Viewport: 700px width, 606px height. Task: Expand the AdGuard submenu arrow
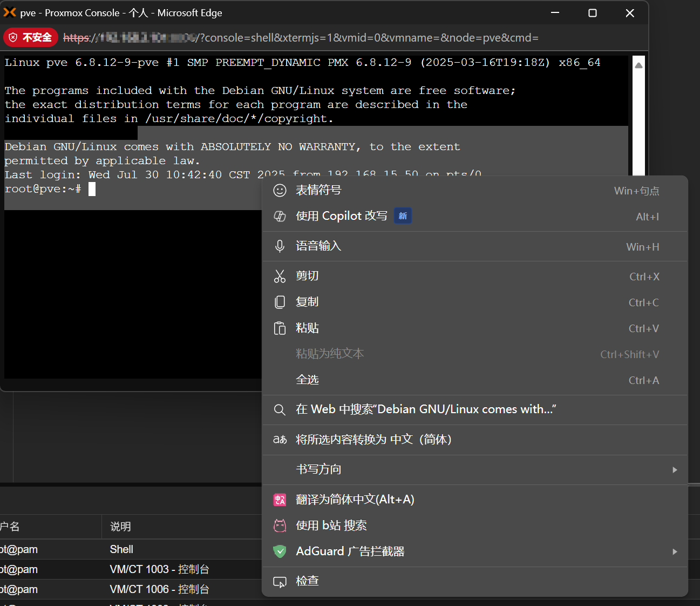point(674,552)
